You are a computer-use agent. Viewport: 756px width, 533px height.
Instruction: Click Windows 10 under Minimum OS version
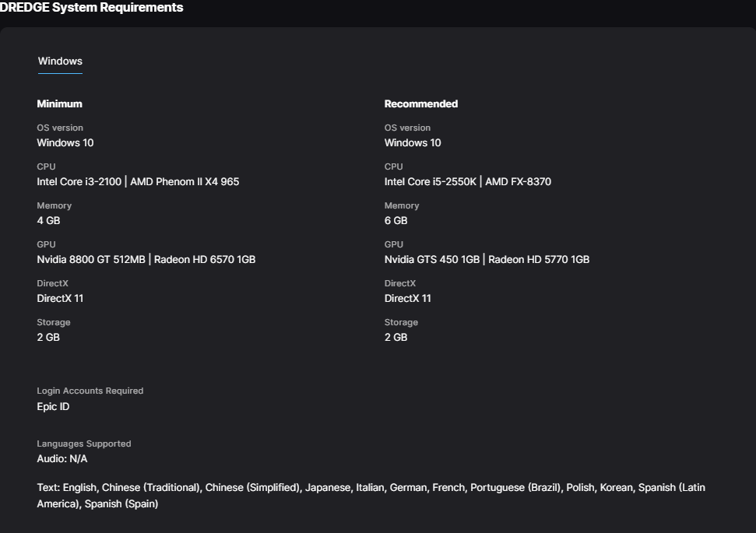[x=65, y=142]
